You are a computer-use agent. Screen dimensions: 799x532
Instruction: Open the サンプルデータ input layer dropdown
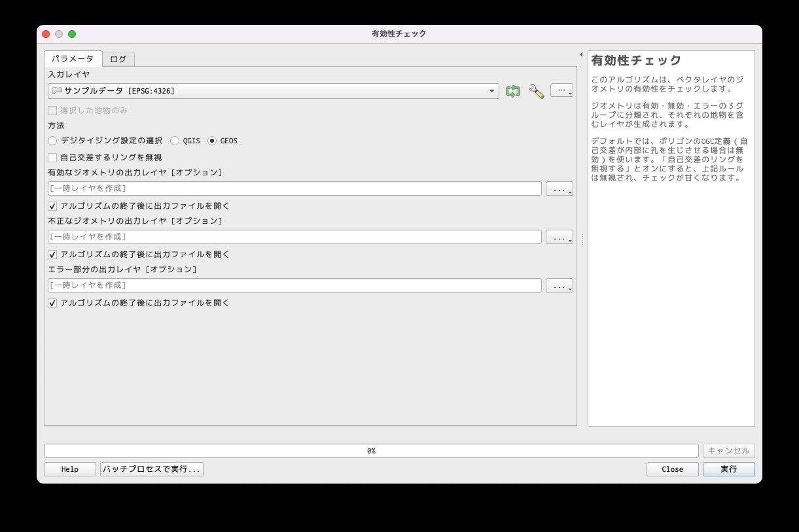point(274,91)
